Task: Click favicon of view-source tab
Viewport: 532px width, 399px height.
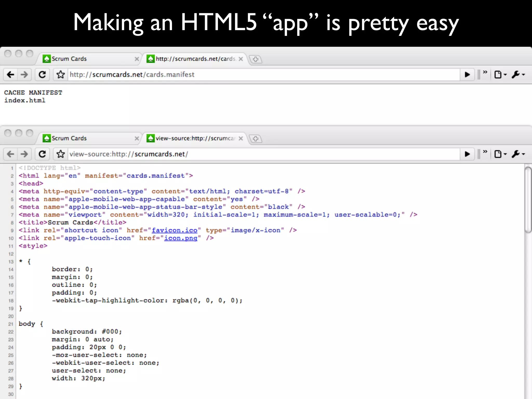Action: [x=150, y=138]
